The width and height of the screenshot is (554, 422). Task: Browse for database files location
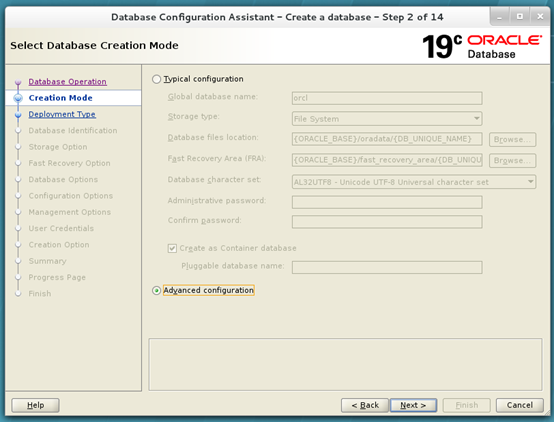tap(512, 139)
